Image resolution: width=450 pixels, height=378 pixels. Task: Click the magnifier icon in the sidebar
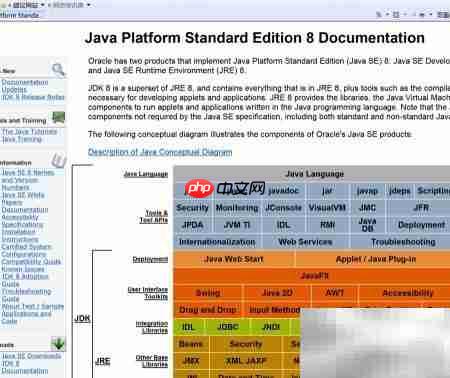tap(58, 70)
